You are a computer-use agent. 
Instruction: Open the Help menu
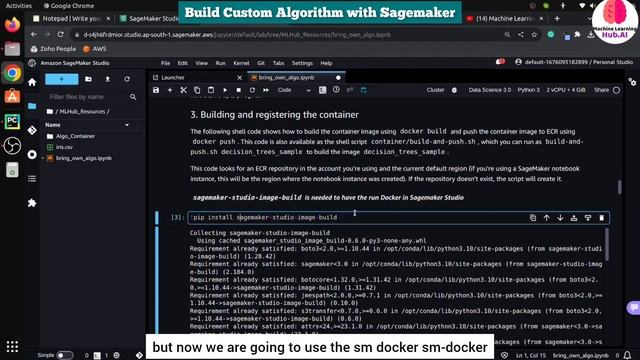(326, 63)
